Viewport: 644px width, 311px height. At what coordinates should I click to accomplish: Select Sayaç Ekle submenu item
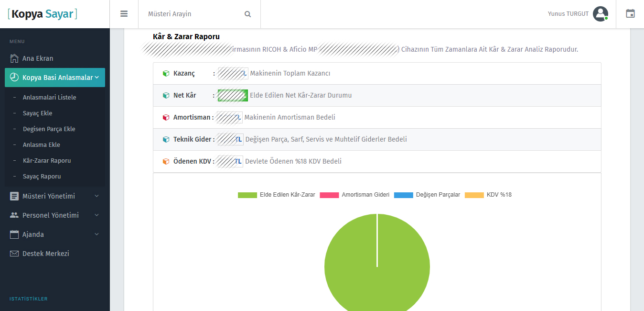click(37, 113)
